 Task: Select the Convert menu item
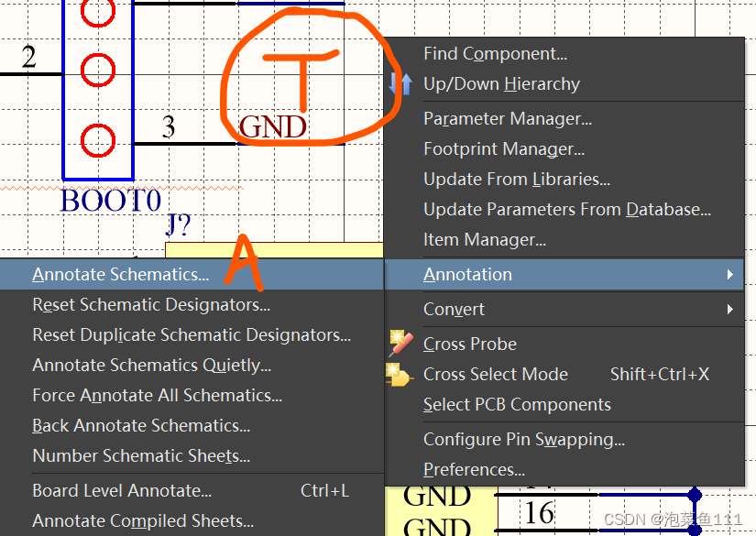[x=564, y=309]
